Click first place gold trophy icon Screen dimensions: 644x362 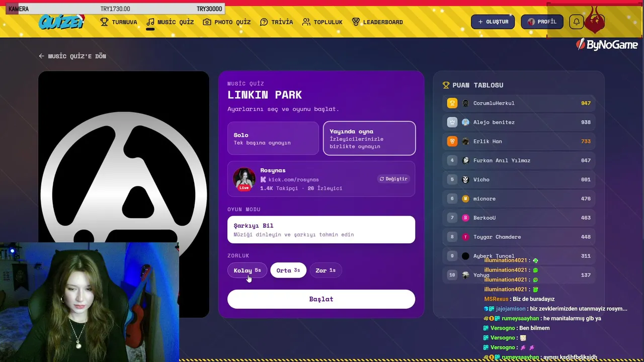point(452,103)
